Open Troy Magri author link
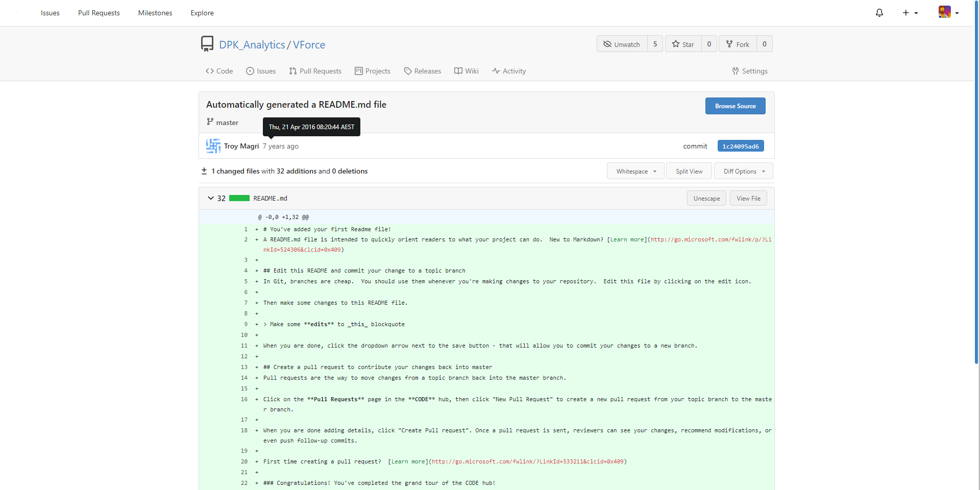The width and height of the screenshot is (980, 490). pyautogui.click(x=241, y=146)
